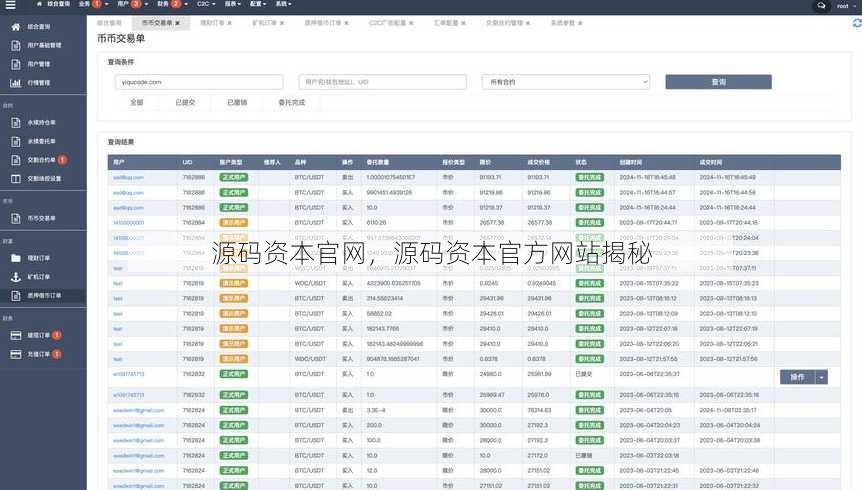The height and width of the screenshot is (490, 862).
Task: Open 用户管理 in the sidebar
Action: pos(38,64)
